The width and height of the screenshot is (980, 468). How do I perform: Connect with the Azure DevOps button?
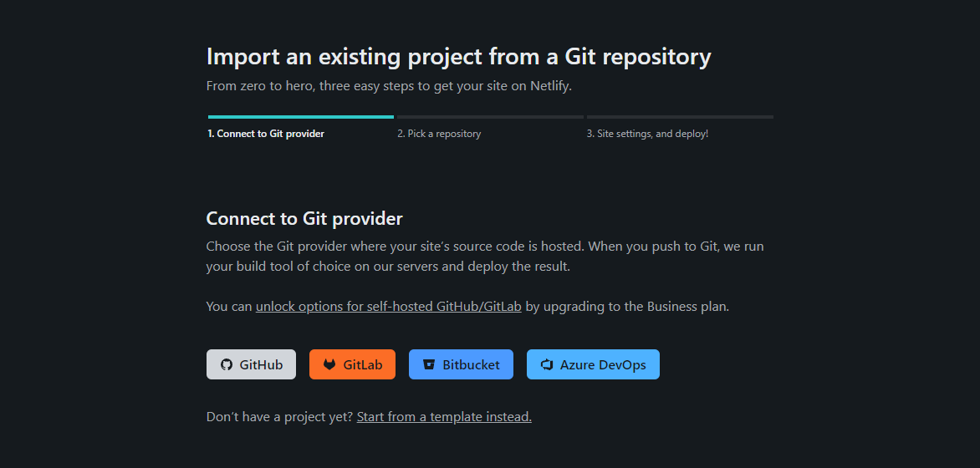593,364
